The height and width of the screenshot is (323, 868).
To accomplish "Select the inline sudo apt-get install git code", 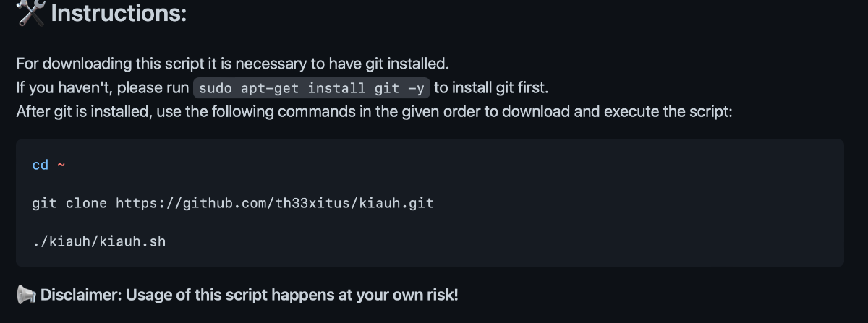I will (x=312, y=88).
